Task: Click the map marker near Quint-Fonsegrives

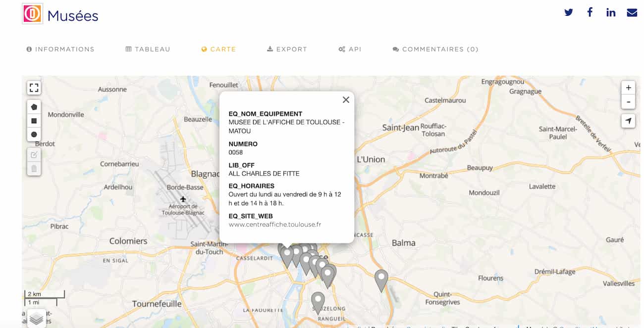Action: [381, 279]
